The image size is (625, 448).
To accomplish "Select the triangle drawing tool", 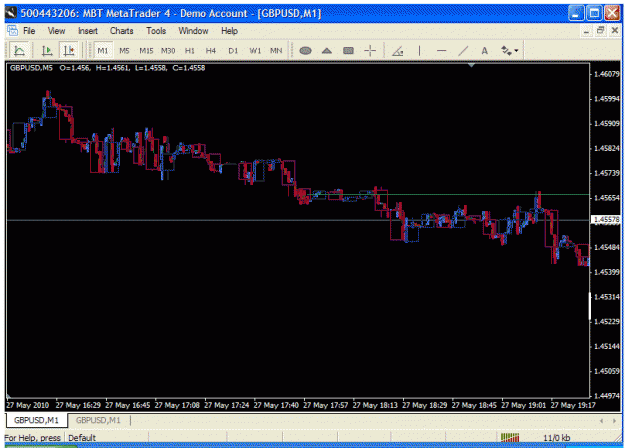I will pos(327,51).
